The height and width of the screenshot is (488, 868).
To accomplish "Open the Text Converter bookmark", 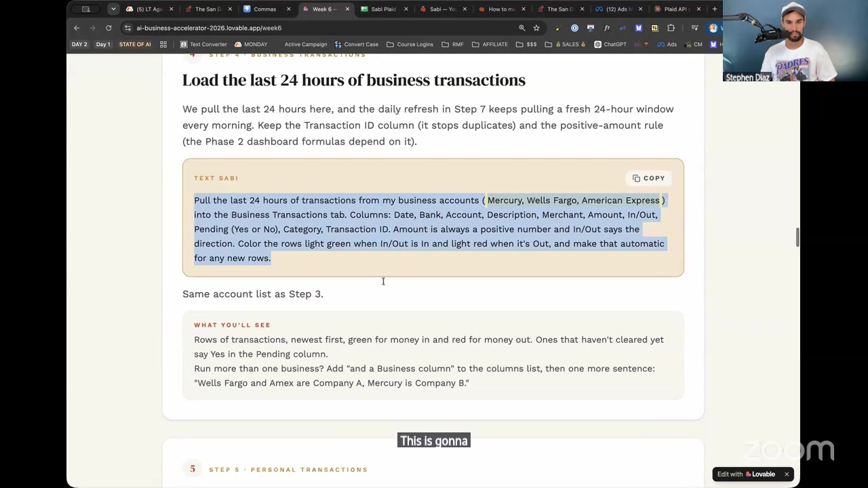I will click(203, 44).
